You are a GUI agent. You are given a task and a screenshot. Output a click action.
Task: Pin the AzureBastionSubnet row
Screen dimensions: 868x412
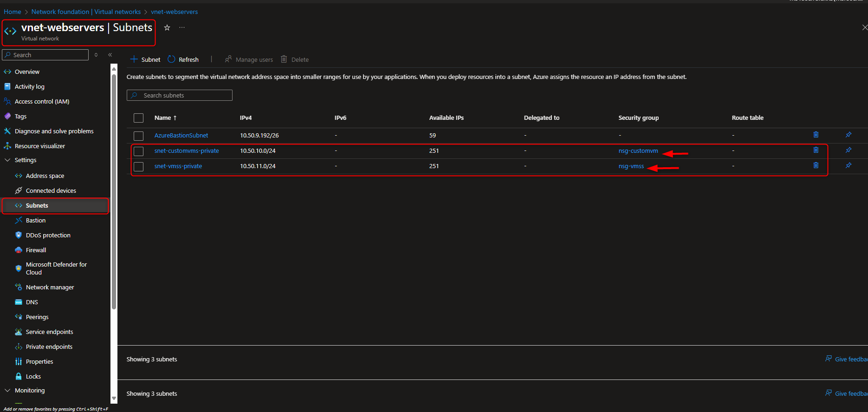(849, 135)
